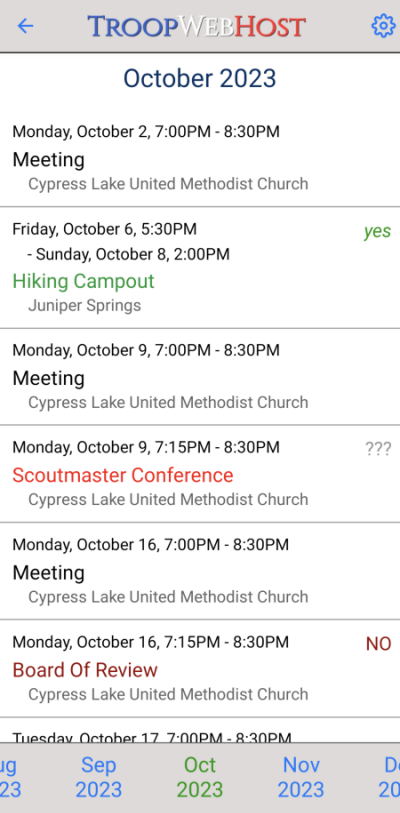Go to the partially visible Aug 2023 tab
The width and height of the screenshot is (400, 813).
pyautogui.click(x=10, y=777)
